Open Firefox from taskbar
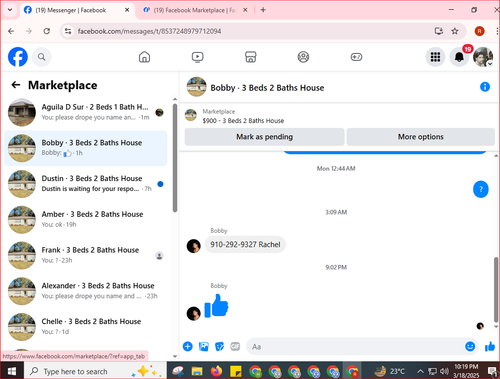Viewport: 500px width, 379px height. point(216,371)
